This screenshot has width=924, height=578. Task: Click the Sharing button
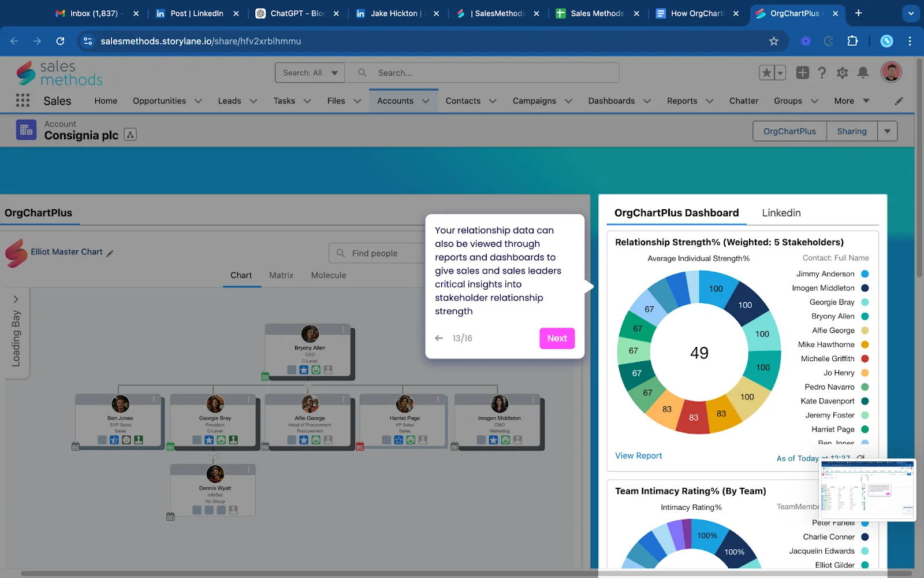852,131
